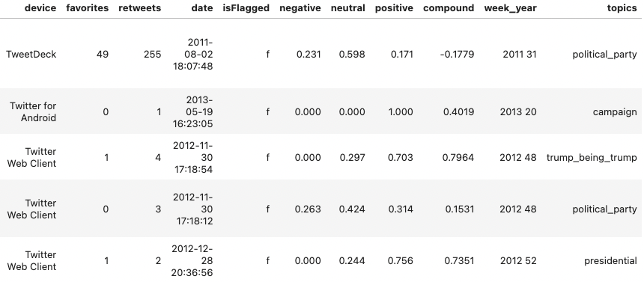Select the campaign topic cell
The width and height of the screenshot is (644, 282).
[x=615, y=111]
